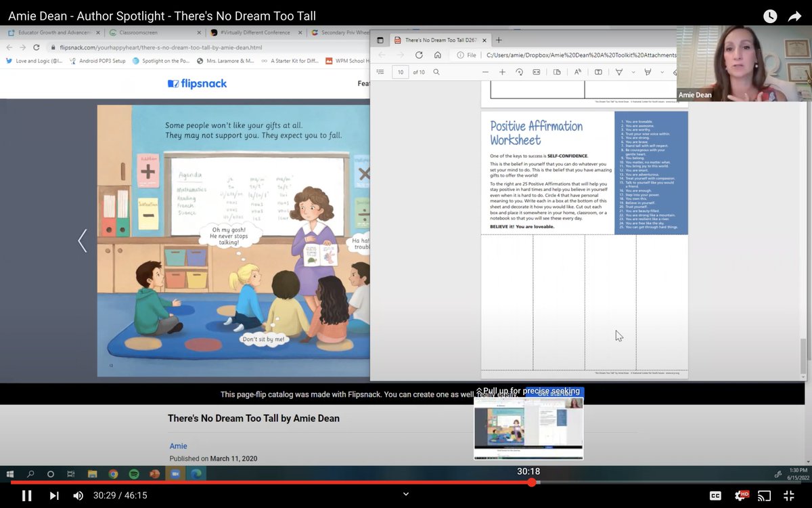Enable Cast for the video
812x508 pixels.
[x=765, y=494]
